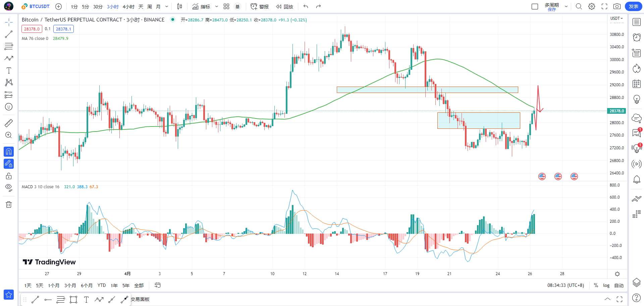Image resolution: width=644 pixels, height=306 pixels.
Task: Open the Fibonacci retracement tools
Action: 9,46
